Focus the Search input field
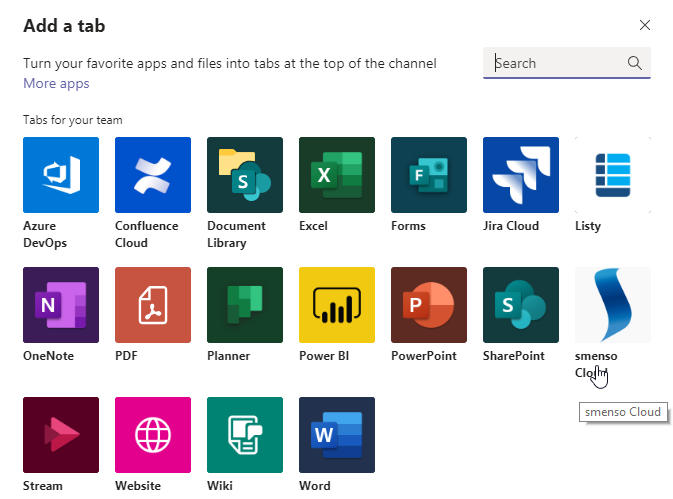The width and height of the screenshot is (673, 499). pyautogui.click(x=567, y=63)
